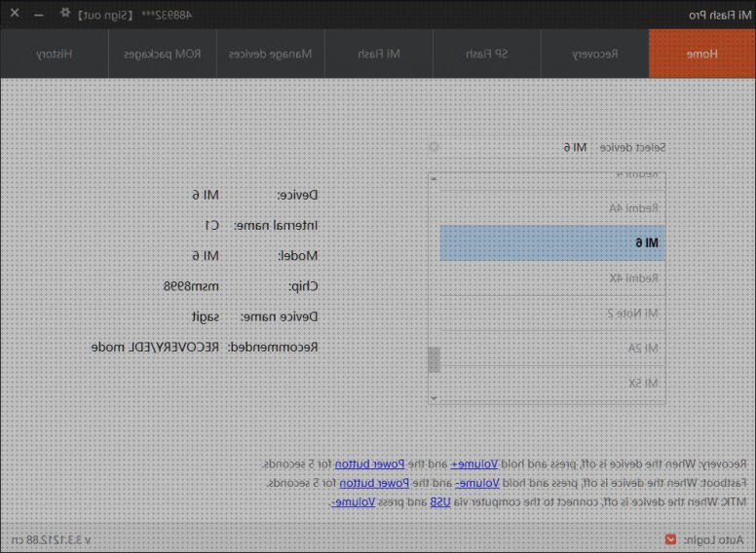Click the device list scroll up arrow
The image size is (756, 553).
pyautogui.click(x=434, y=179)
